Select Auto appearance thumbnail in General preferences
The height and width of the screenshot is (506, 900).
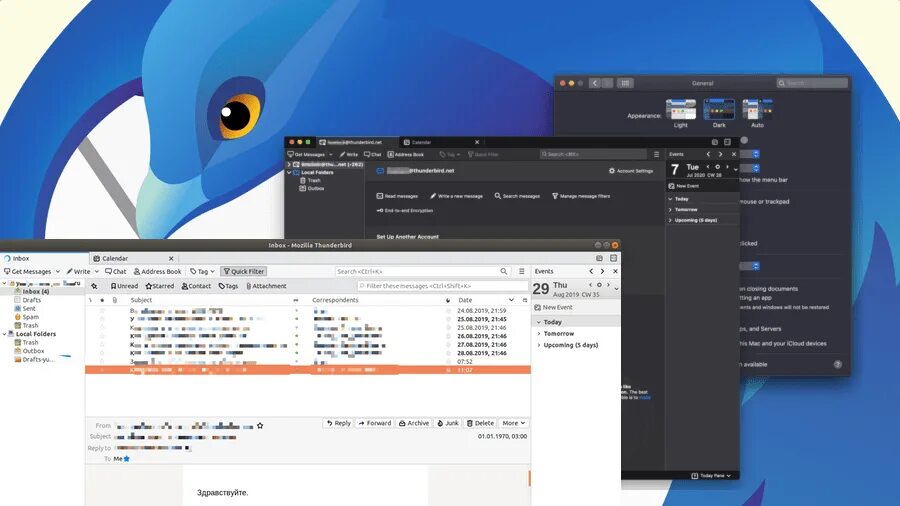tap(758, 109)
